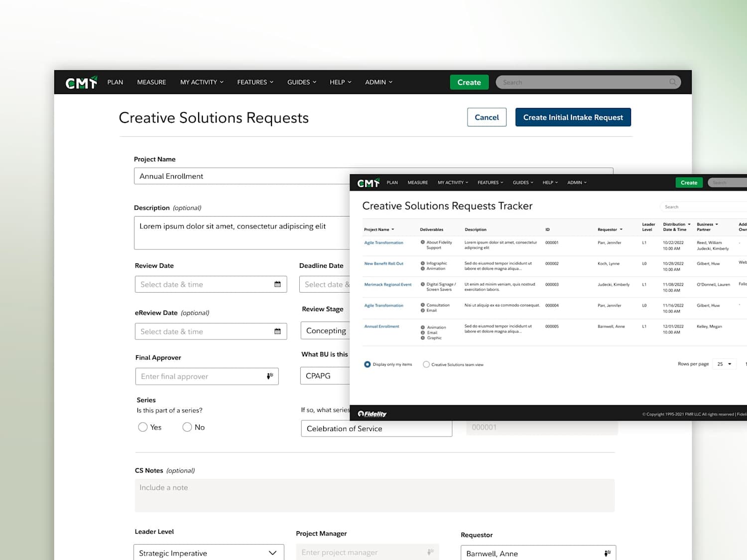Open Agile Transformation link for ID 000001

(x=383, y=242)
